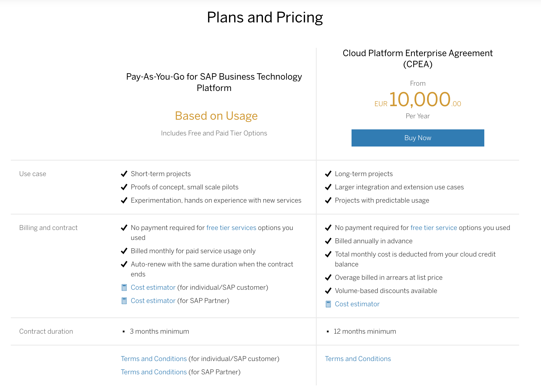This screenshot has height=392, width=541.
Task: Open the free tier service link in CPEA column
Action: [x=433, y=228]
